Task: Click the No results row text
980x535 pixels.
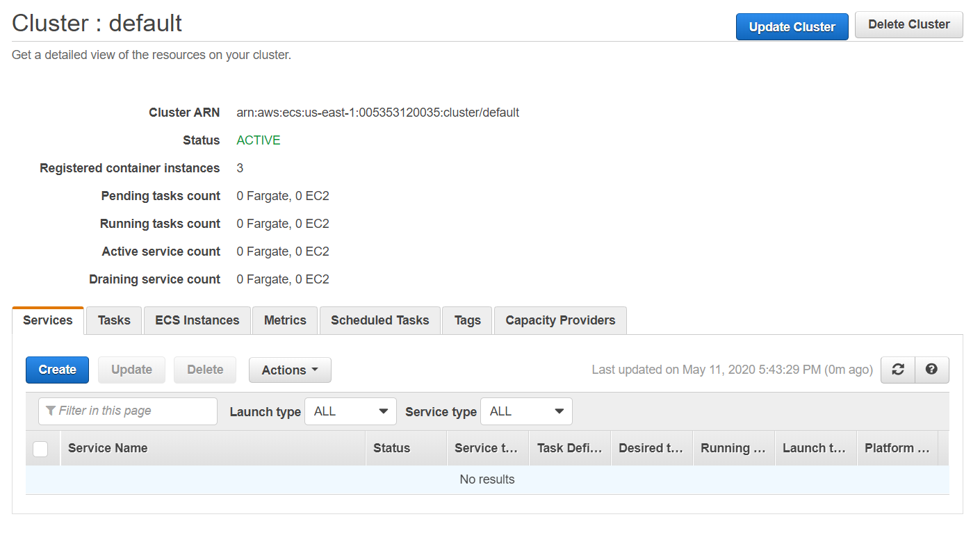Action: click(x=487, y=479)
